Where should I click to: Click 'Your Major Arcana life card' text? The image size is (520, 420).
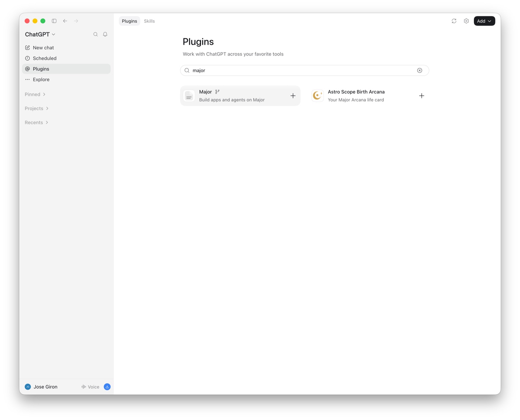tap(356, 100)
